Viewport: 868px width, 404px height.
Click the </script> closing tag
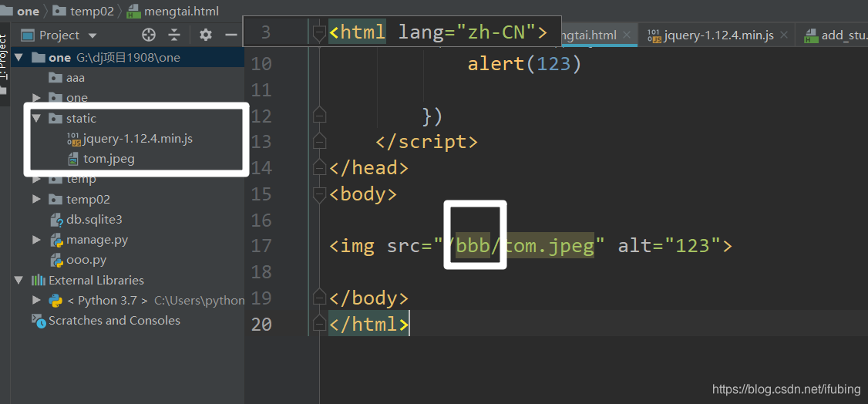[426, 142]
